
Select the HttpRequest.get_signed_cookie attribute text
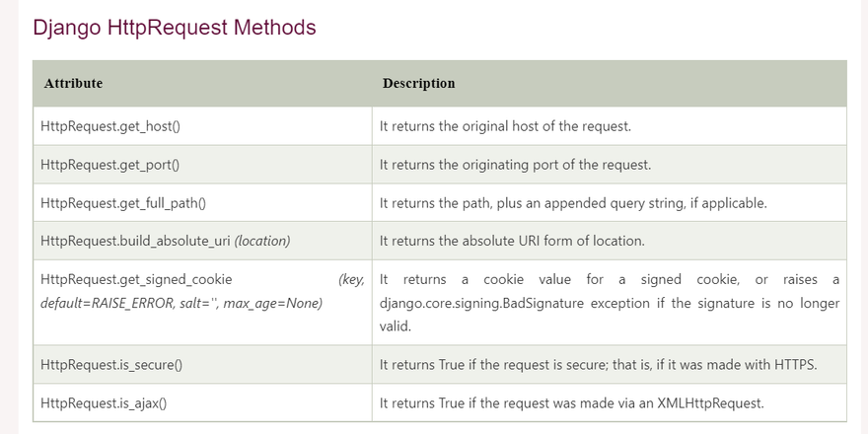(x=137, y=280)
